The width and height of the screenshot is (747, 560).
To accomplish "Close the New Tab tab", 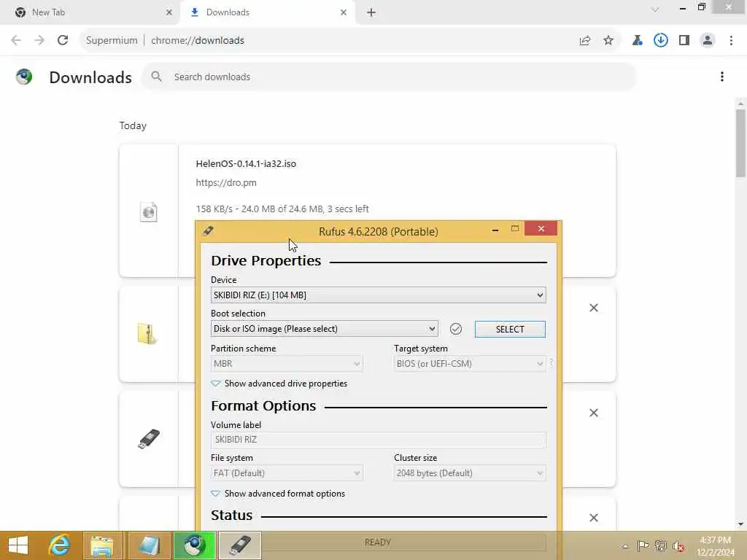I will (x=169, y=12).
